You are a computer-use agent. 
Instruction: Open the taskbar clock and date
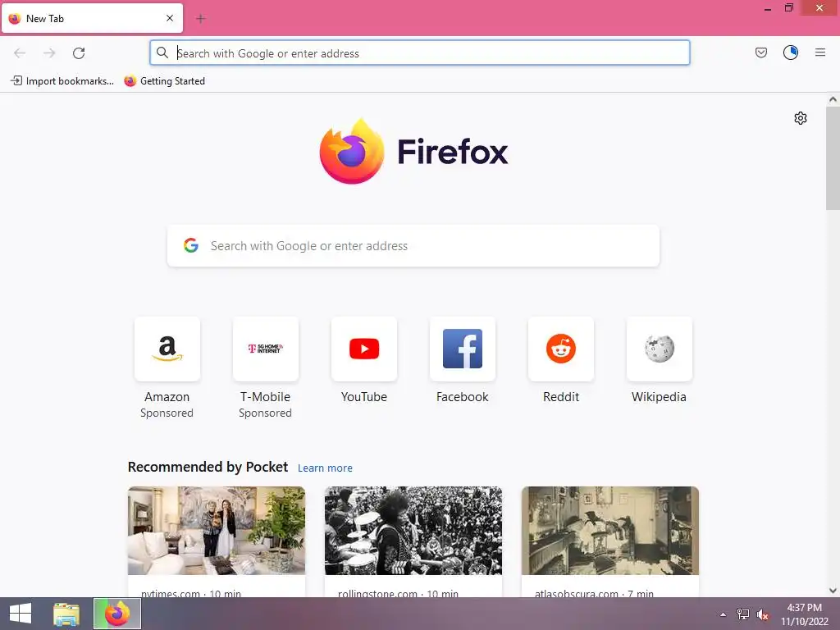[x=804, y=614]
